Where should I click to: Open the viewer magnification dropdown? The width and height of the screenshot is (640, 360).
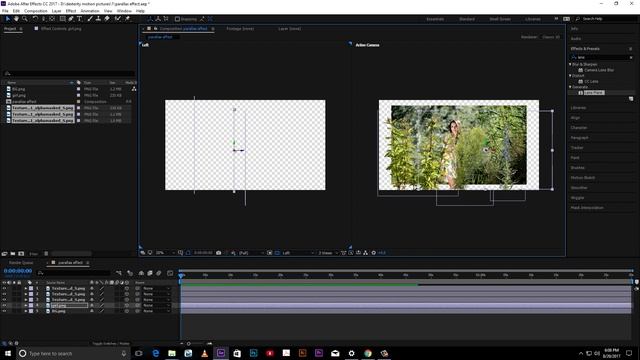[165, 253]
